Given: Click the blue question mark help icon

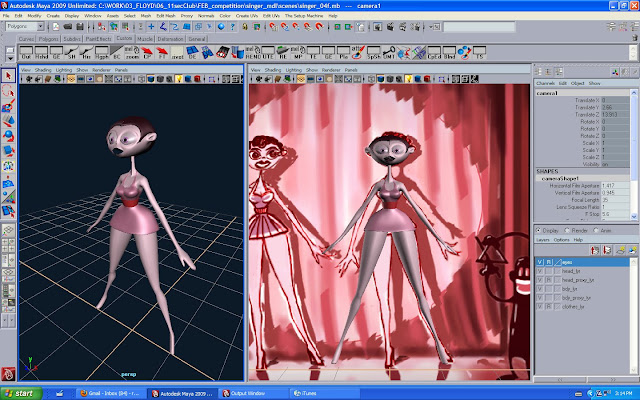Looking at the screenshot, I should pos(233,27).
